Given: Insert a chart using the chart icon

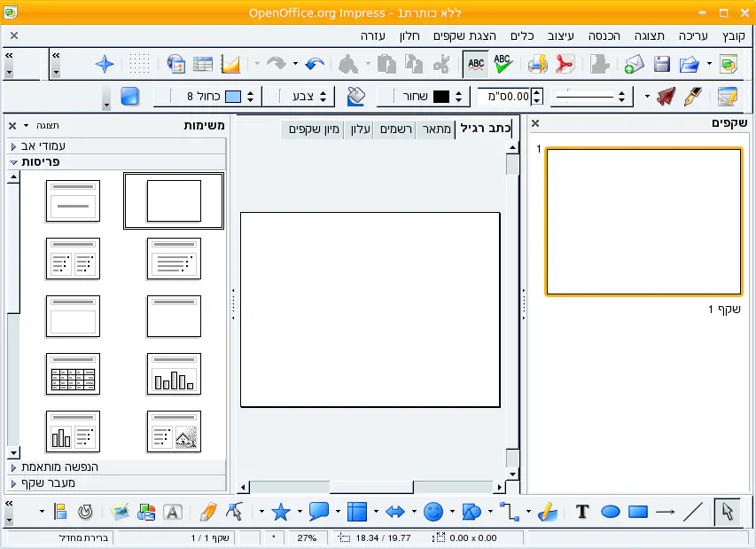Looking at the screenshot, I should [230, 64].
